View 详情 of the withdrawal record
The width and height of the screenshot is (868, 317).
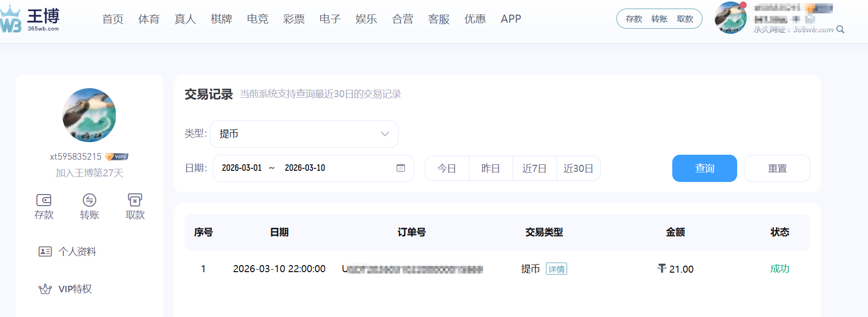(x=557, y=269)
